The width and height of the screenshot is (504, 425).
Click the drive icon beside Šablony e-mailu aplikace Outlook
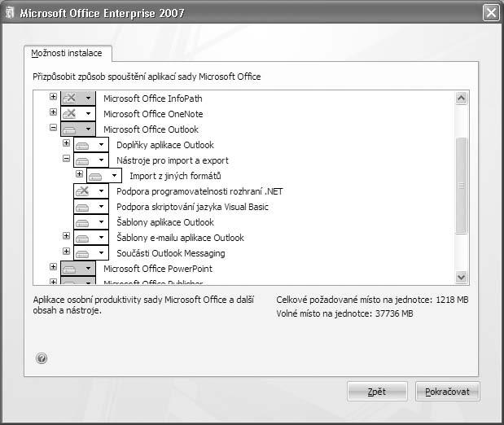pos(82,239)
